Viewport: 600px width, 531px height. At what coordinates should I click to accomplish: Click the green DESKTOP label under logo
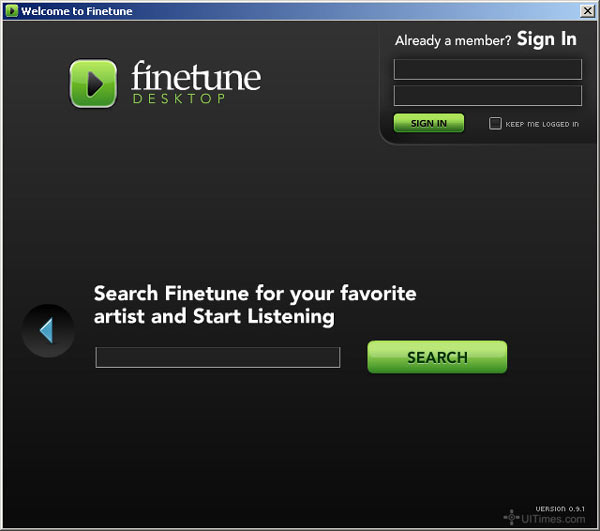tap(179, 99)
